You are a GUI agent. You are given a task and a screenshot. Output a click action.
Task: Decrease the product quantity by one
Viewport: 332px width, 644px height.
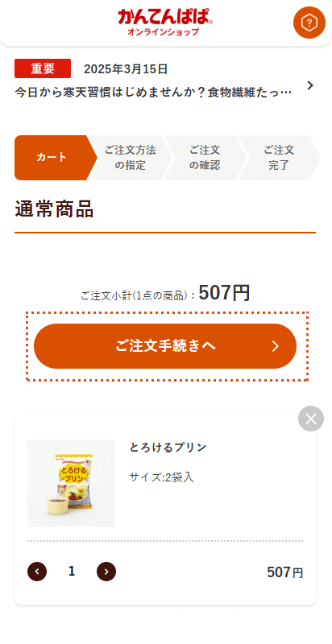(37, 572)
